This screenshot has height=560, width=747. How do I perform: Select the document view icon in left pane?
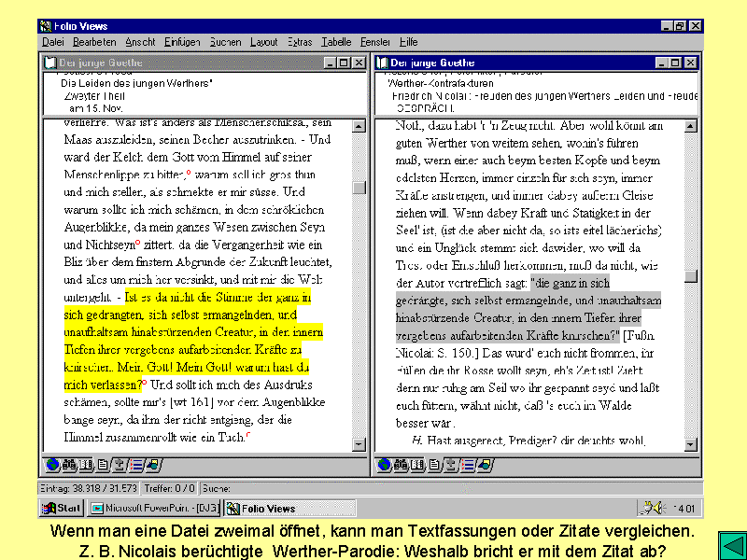[x=104, y=465]
